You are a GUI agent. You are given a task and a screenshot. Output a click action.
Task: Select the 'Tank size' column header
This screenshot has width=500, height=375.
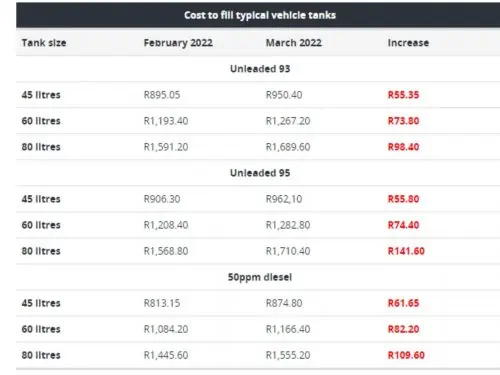point(44,43)
